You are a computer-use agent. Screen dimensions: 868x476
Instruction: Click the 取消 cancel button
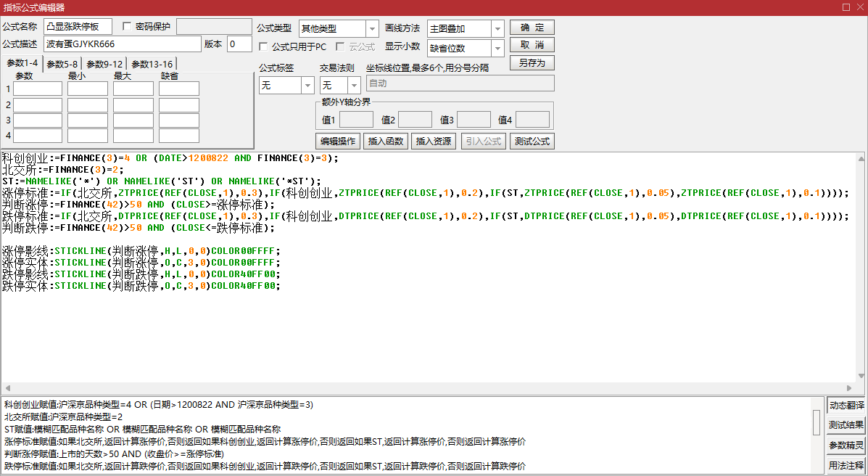tap(532, 45)
